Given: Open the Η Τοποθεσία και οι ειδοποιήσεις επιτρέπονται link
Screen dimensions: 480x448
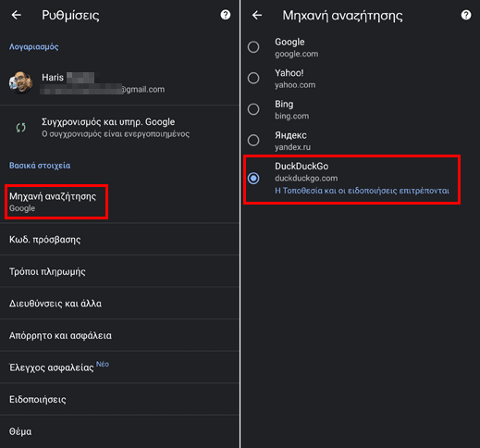Looking at the screenshot, I should (362, 191).
